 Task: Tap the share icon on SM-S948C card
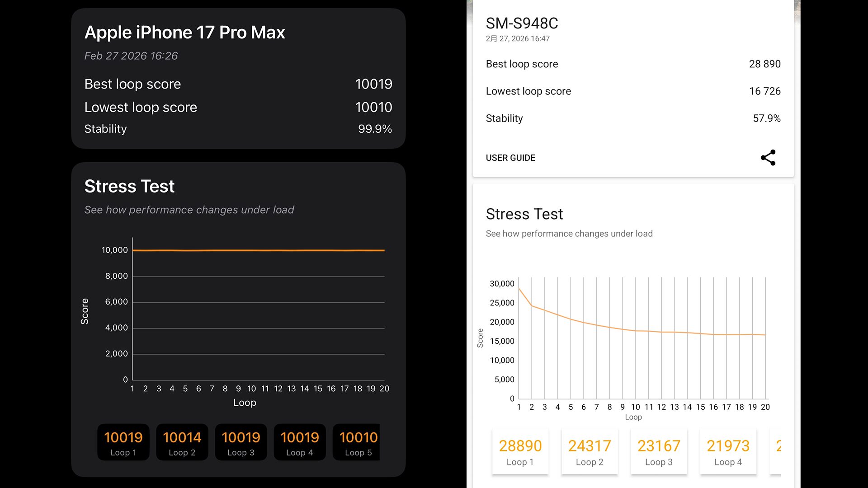tap(768, 158)
